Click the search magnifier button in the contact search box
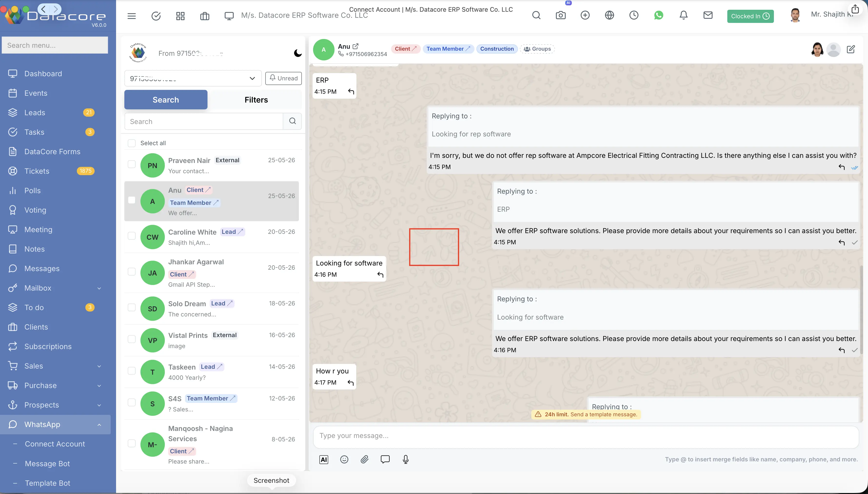 [x=292, y=121]
